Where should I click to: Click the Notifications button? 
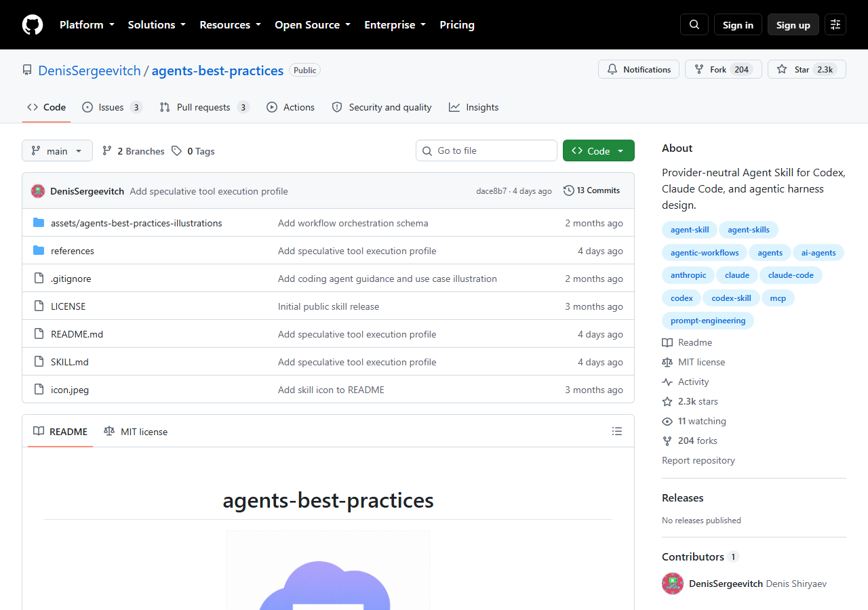pos(639,69)
